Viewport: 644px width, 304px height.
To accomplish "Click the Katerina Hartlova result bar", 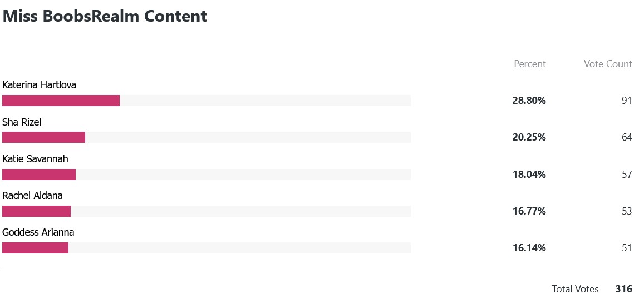I will point(206,101).
